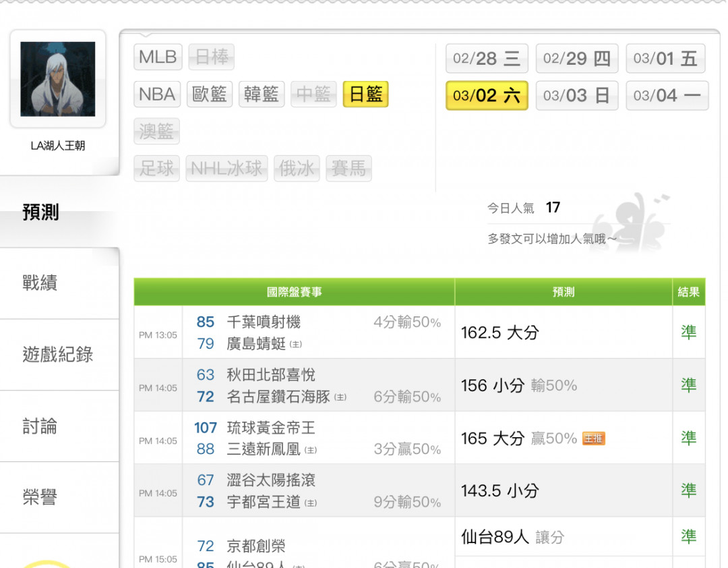
Task: Click team name 宇都宮王道
Action: point(264,502)
